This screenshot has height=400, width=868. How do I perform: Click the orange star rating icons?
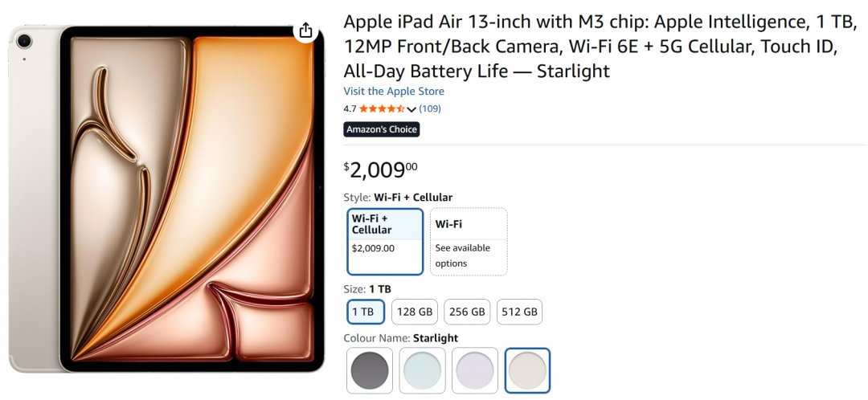pos(382,108)
